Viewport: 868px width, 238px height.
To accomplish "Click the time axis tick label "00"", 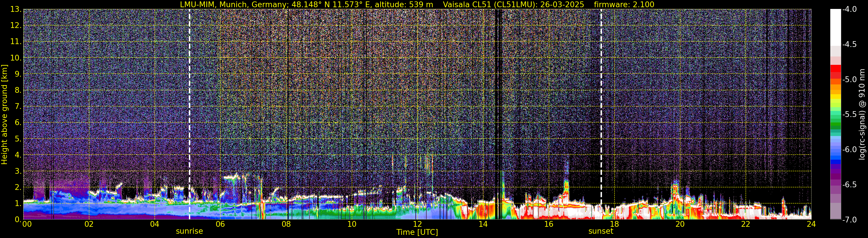I will (x=26, y=224).
